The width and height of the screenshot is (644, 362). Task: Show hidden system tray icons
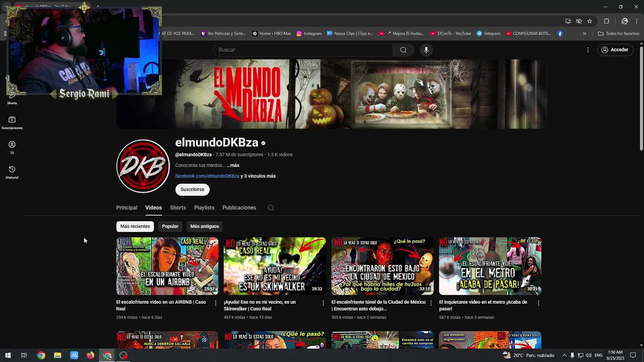tap(564, 355)
